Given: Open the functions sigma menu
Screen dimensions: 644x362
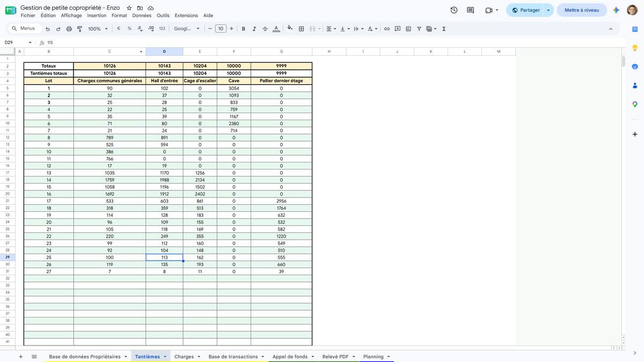Looking at the screenshot, I should (x=444, y=29).
